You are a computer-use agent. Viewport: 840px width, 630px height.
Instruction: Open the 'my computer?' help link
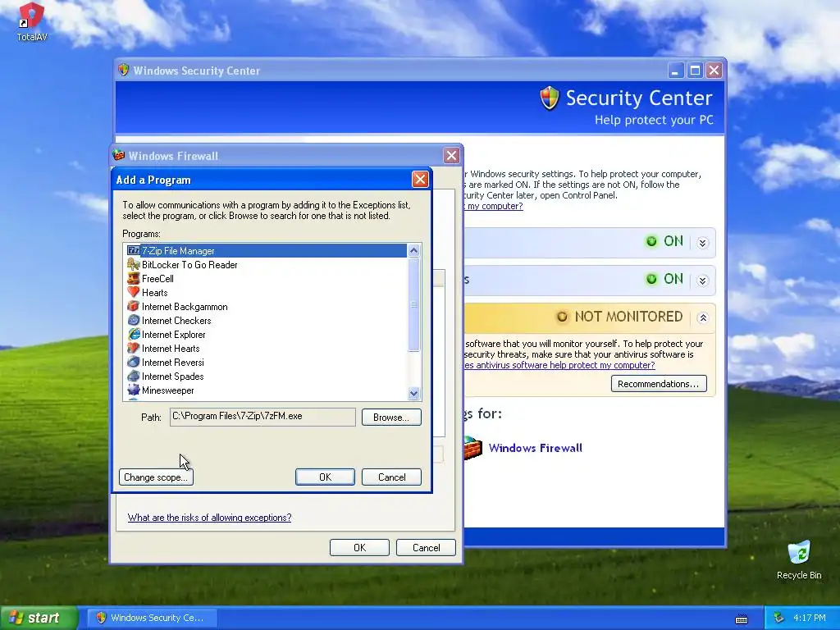click(x=494, y=206)
